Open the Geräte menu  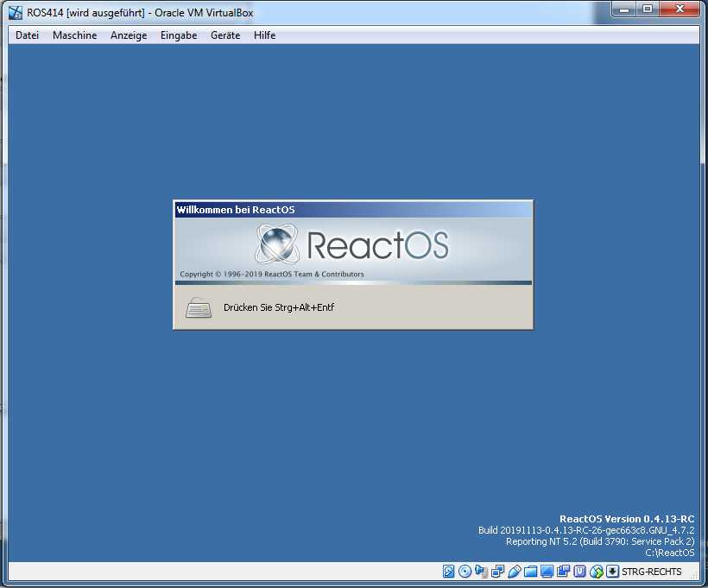click(225, 35)
